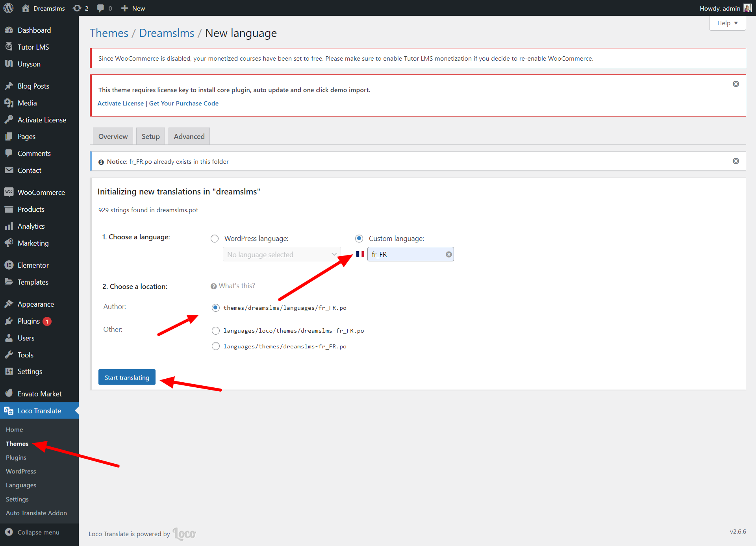
Task: Open Tutor LMS in sidebar
Action: pyautogui.click(x=33, y=47)
